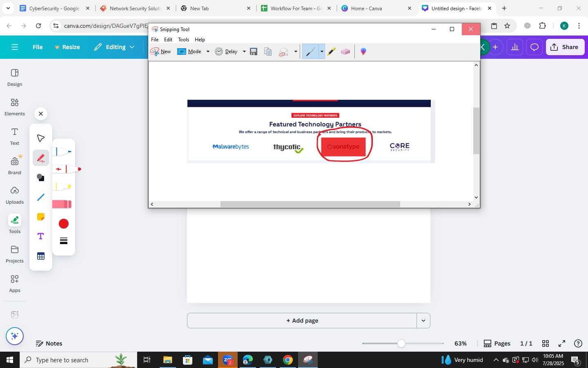The width and height of the screenshot is (588, 368).
Task: Open the Canva hamburger main menu
Action: 15,47
